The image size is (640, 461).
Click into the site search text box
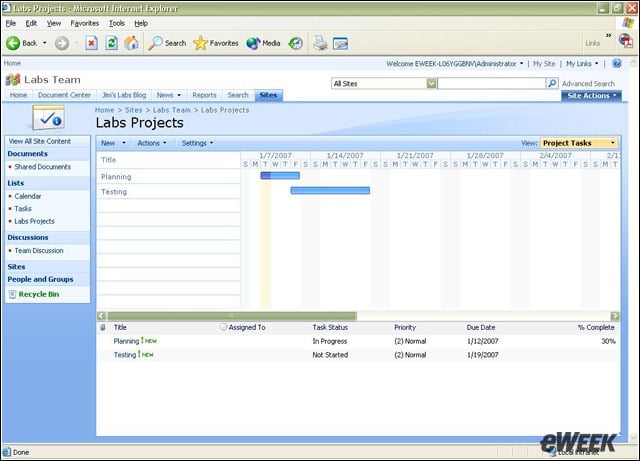pyautogui.click(x=491, y=83)
